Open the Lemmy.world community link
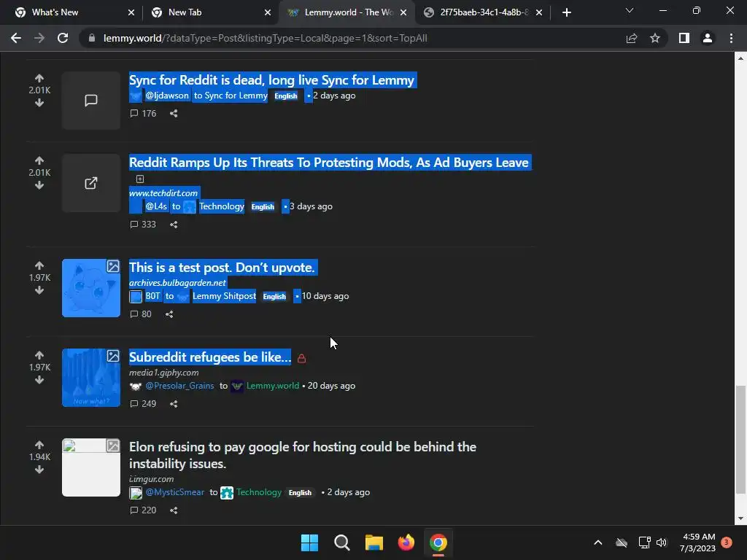 click(273, 386)
